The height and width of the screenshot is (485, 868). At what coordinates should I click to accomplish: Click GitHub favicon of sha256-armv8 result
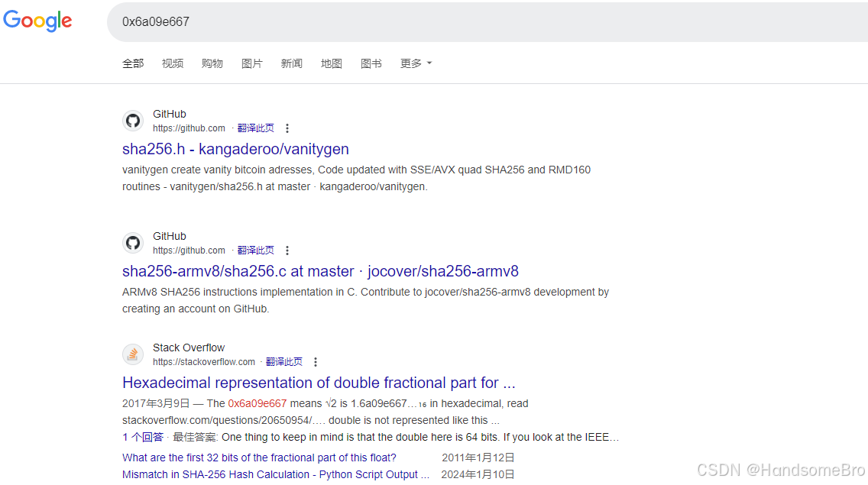point(133,243)
